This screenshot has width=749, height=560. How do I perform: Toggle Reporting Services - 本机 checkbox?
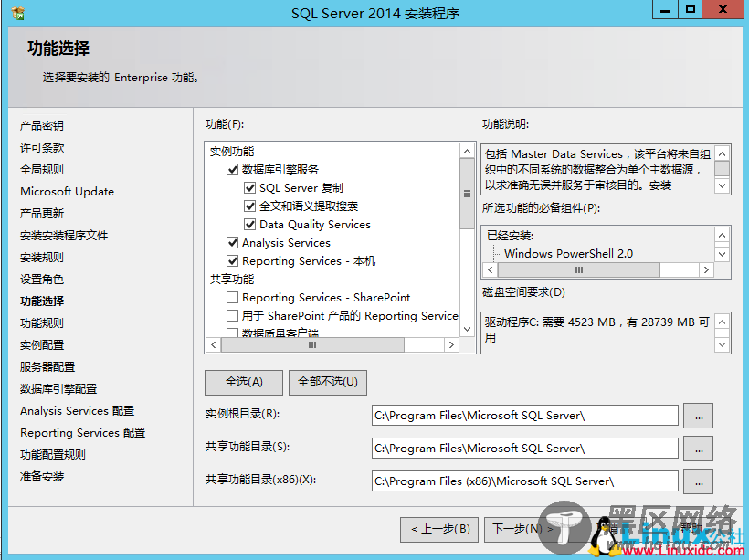click(x=232, y=261)
